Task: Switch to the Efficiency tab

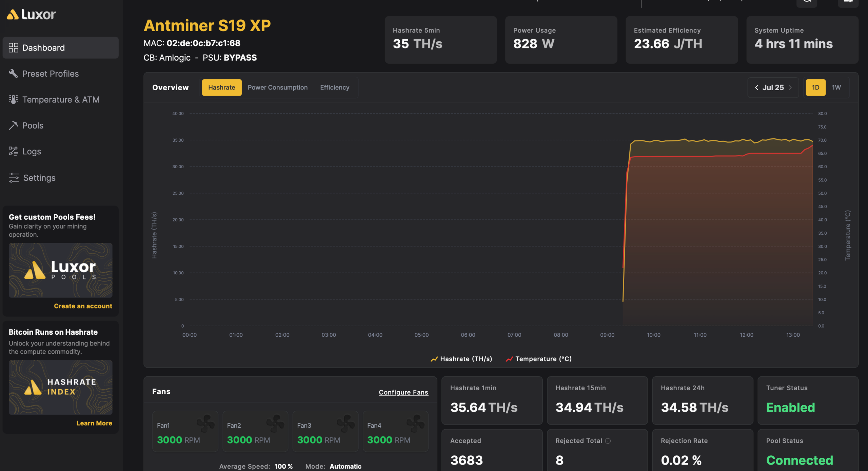Action: click(x=335, y=87)
